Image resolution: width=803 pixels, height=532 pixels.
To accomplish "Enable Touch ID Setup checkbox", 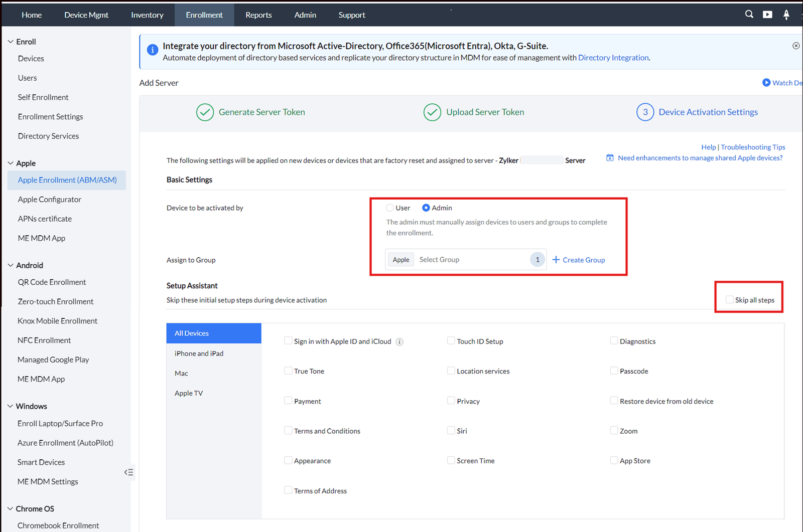I will tap(451, 341).
